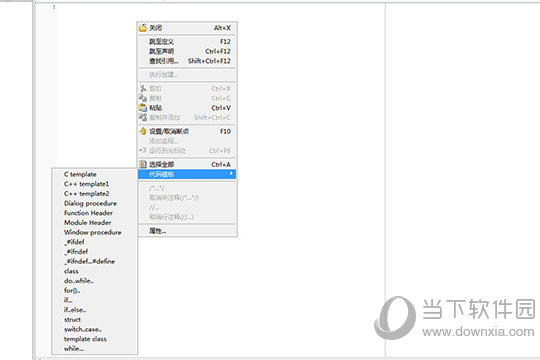Image resolution: width=540 pixels, height=360 pixels.
Task: Choose 取消块注释(/*...*/) entry
Action: point(187,198)
